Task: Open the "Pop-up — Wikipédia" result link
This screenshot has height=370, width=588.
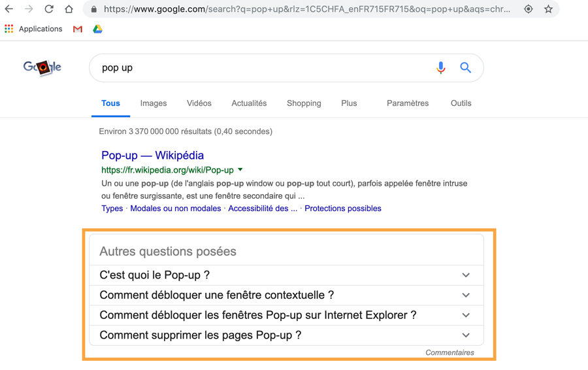Action: 153,156
